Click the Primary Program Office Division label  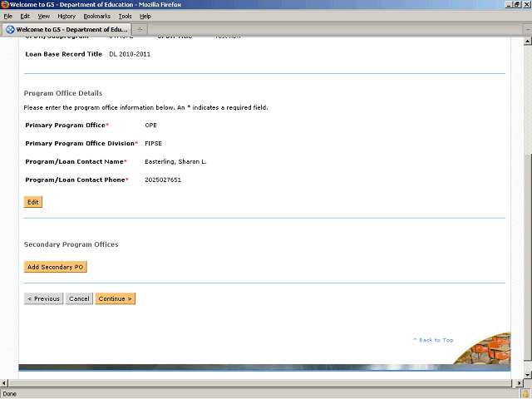pyautogui.click(x=80, y=144)
